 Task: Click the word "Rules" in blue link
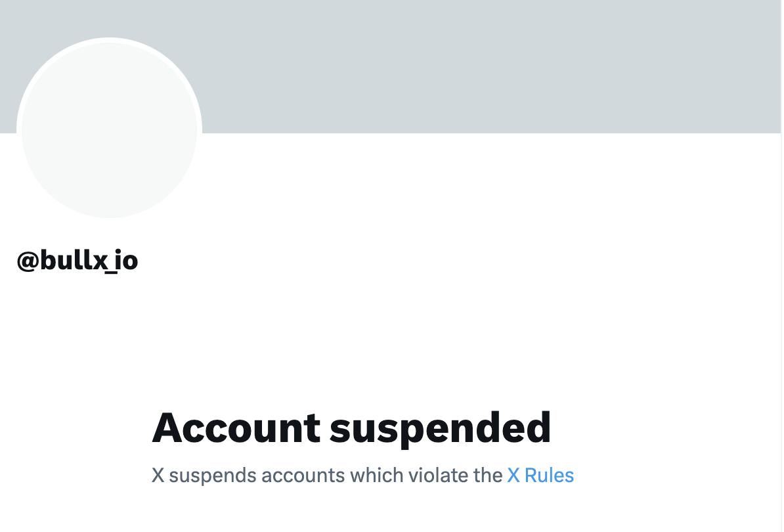point(550,475)
